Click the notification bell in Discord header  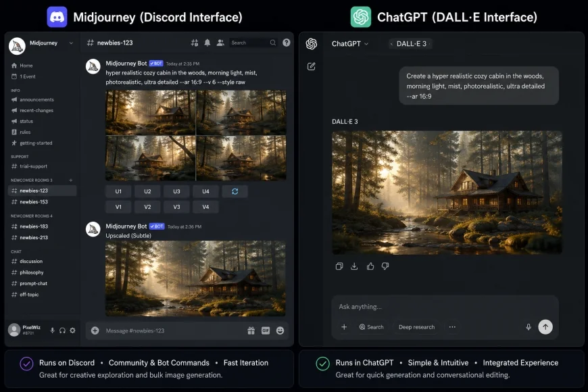tap(207, 43)
